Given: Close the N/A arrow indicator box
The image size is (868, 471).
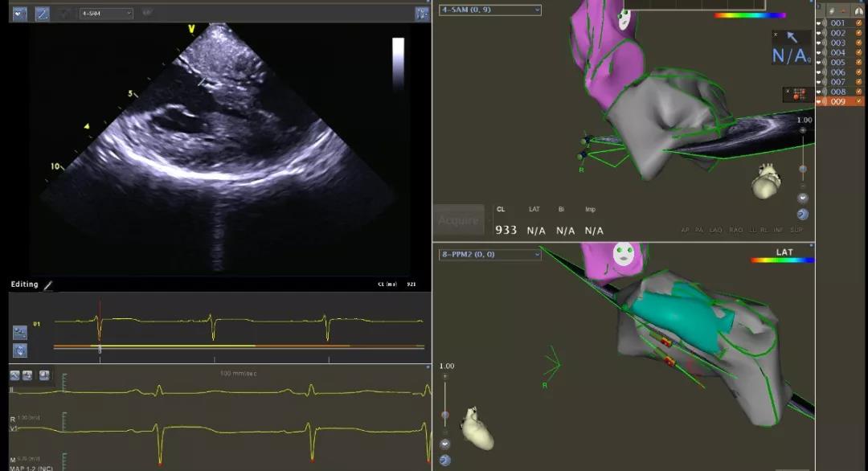Looking at the screenshot, I should (776, 35).
